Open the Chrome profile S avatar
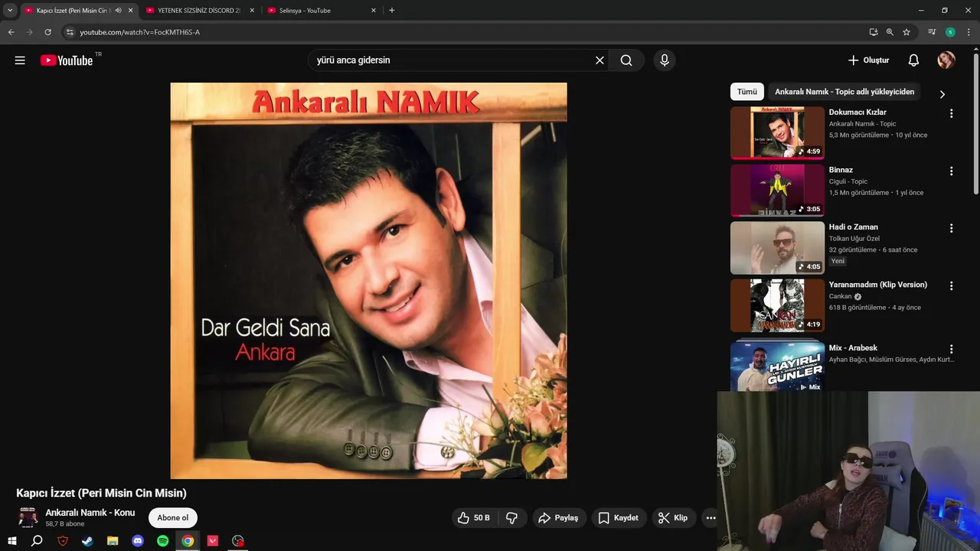 [950, 32]
